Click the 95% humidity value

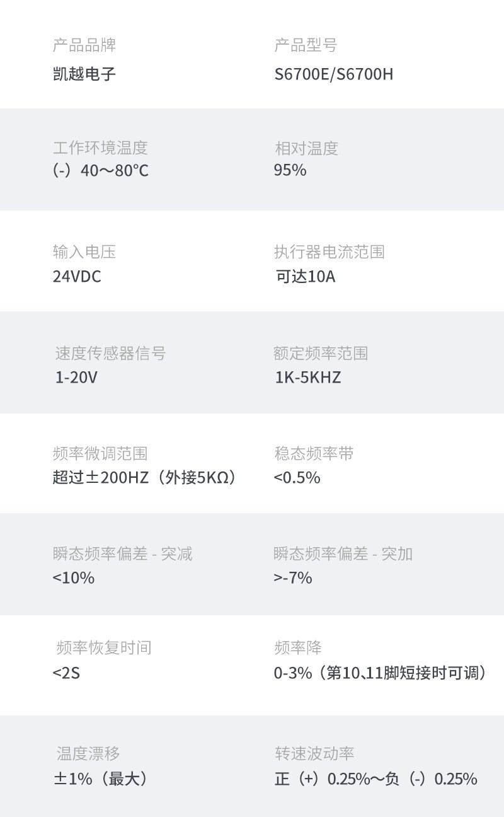pos(290,170)
